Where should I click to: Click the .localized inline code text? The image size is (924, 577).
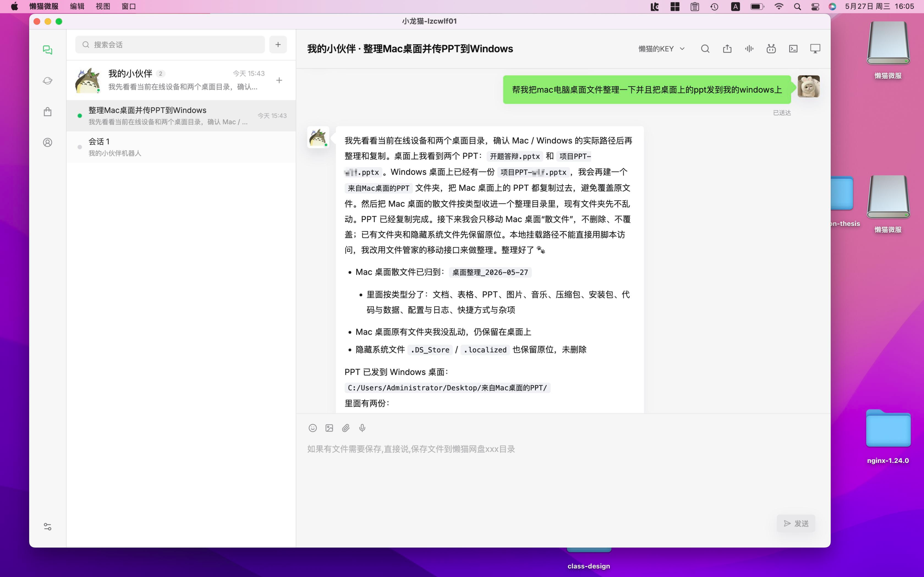coord(485,350)
